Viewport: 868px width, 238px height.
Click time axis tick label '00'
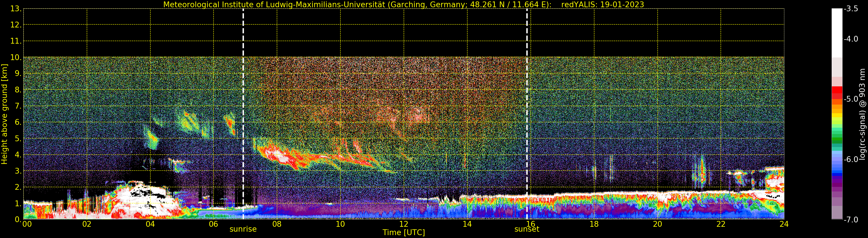click(27, 224)
